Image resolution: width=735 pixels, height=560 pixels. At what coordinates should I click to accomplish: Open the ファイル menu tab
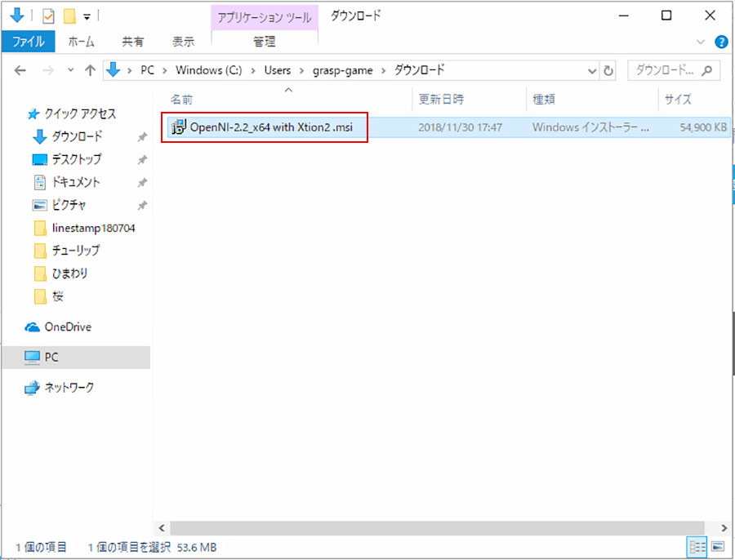coord(28,42)
